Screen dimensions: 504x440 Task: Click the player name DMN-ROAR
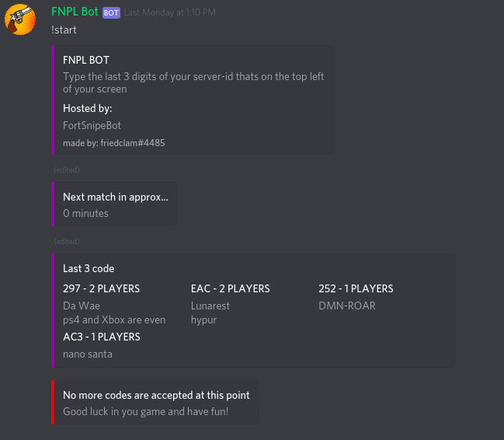tap(347, 306)
